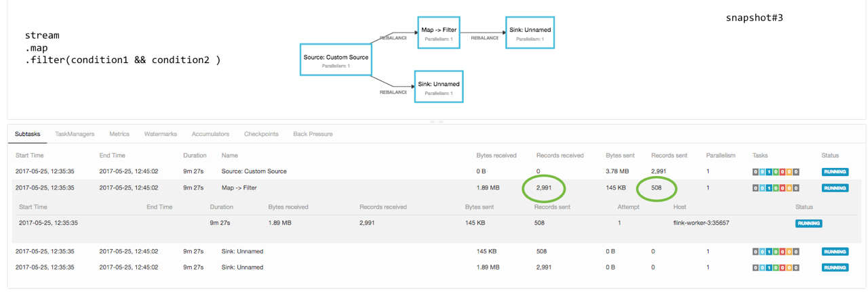The width and height of the screenshot is (868, 304).
Task: Collapse the expanded Map -> Filter row
Action: click(239, 188)
